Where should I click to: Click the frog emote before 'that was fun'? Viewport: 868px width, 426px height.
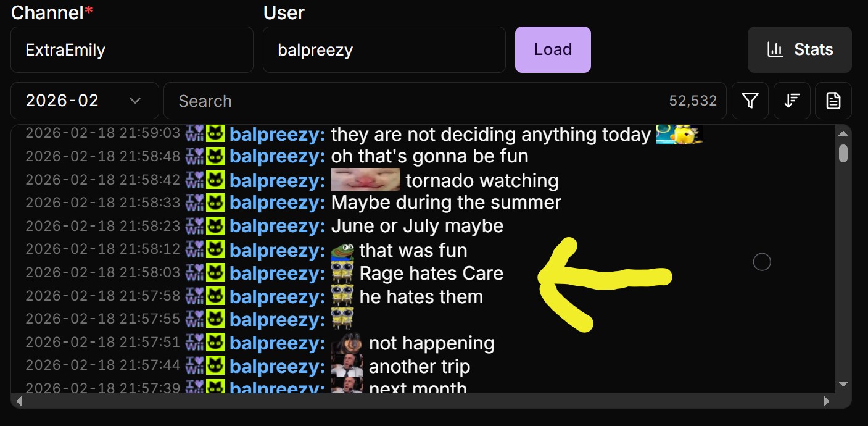click(x=342, y=250)
